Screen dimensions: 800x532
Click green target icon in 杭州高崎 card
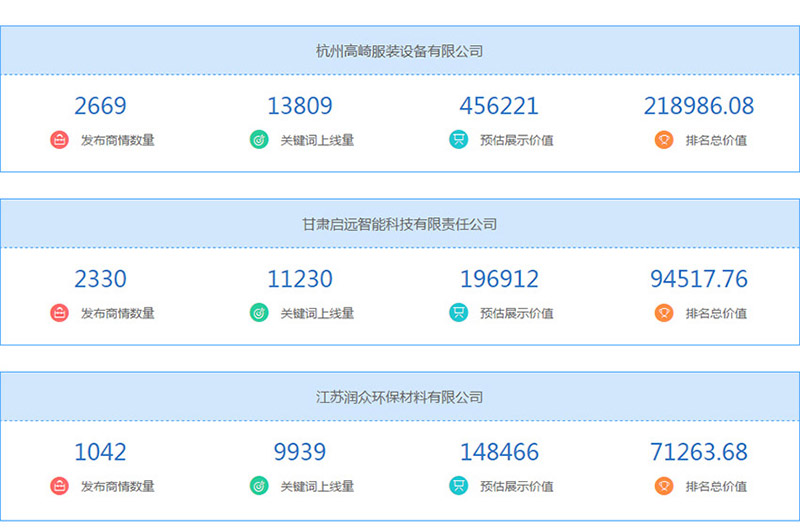(259, 140)
